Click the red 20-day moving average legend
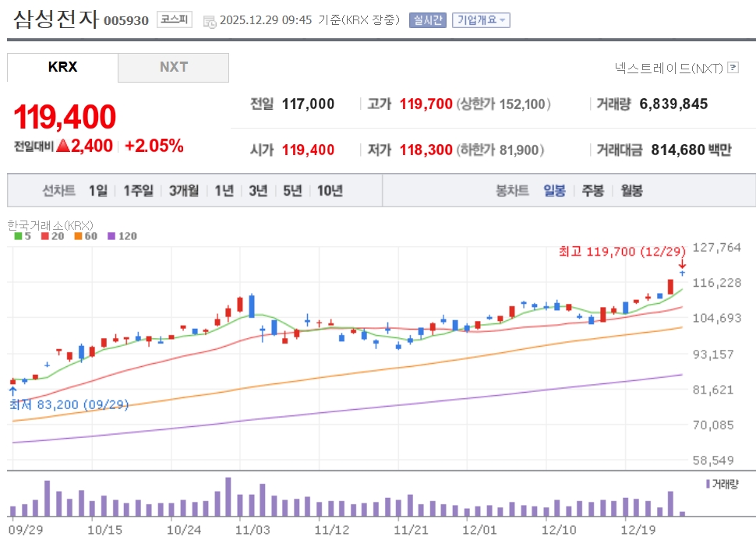 [52, 235]
